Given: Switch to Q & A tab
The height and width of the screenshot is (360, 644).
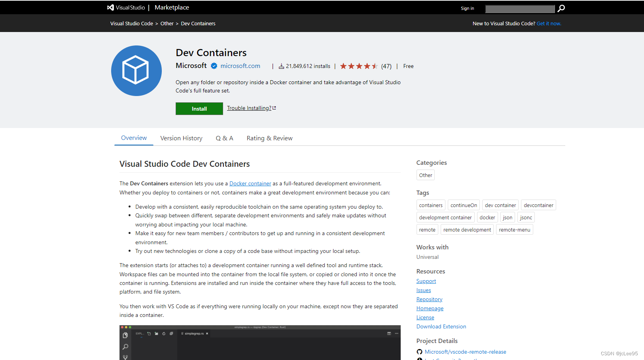Looking at the screenshot, I should tap(224, 138).
